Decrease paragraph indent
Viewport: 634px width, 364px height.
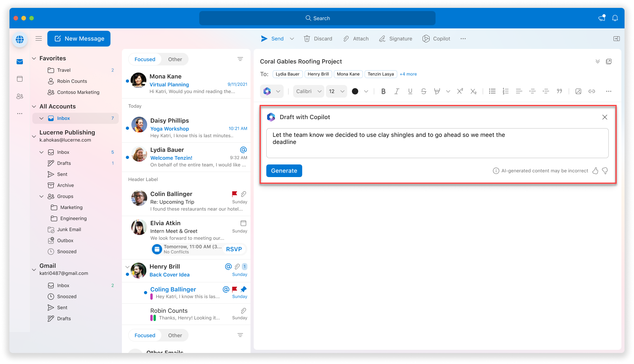click(x=532, y=91)
